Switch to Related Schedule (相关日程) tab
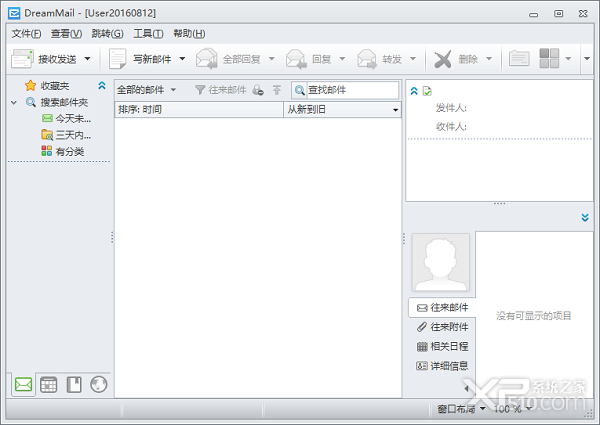 [x=442, y=346]
